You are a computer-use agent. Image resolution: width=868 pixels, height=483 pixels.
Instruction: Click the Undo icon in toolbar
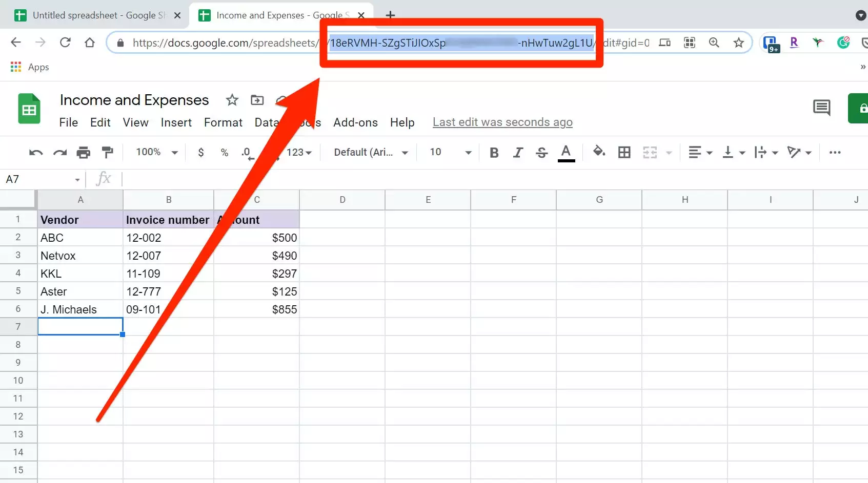(35, 153)
